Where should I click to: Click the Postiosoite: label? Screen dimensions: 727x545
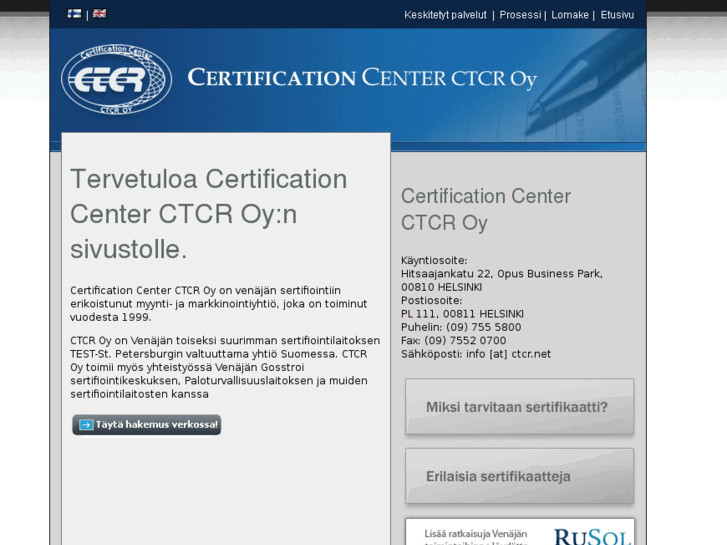[x=431, y=300]
